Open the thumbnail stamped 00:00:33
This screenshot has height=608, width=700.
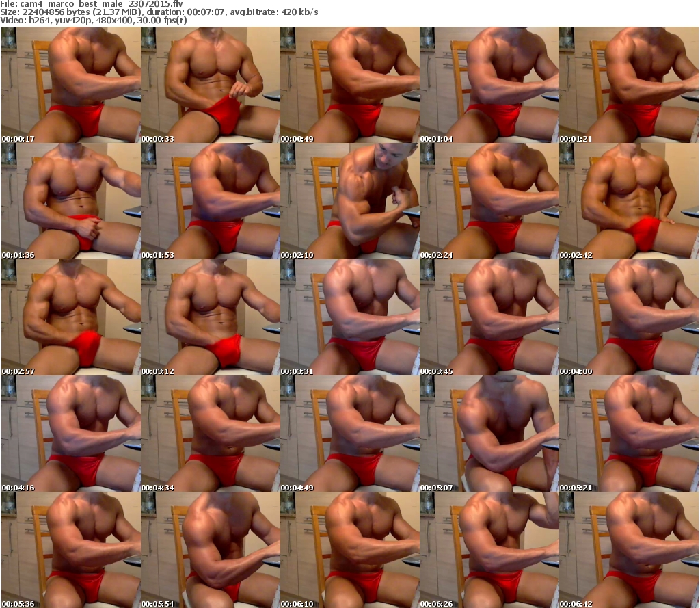211,85
